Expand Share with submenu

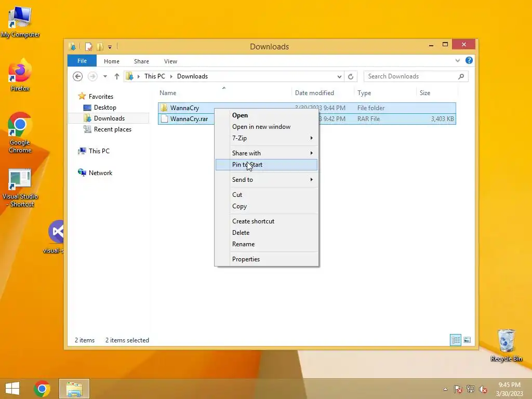(267, 153)
